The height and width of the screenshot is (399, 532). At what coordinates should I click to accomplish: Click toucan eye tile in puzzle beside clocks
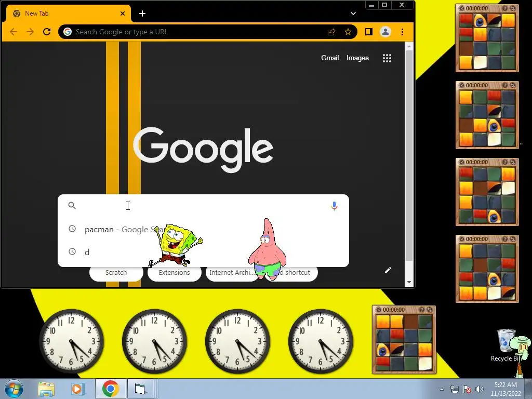click(383, 350)
